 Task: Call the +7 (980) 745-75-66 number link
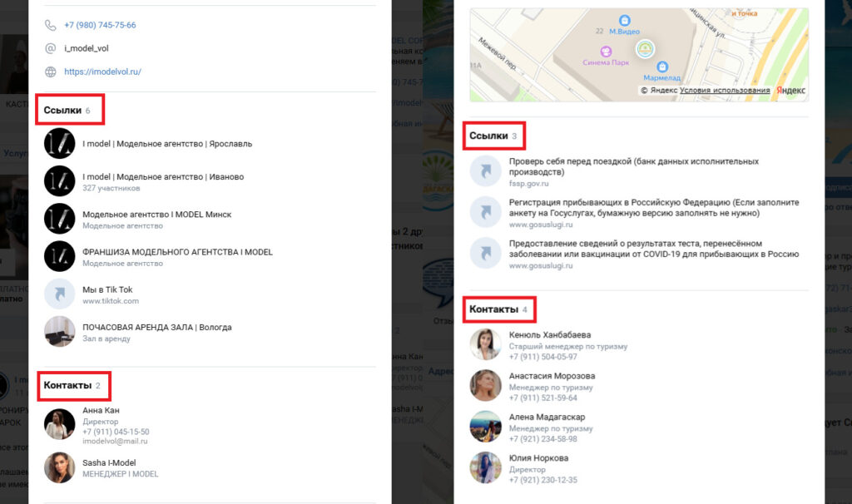click(100, 25)
